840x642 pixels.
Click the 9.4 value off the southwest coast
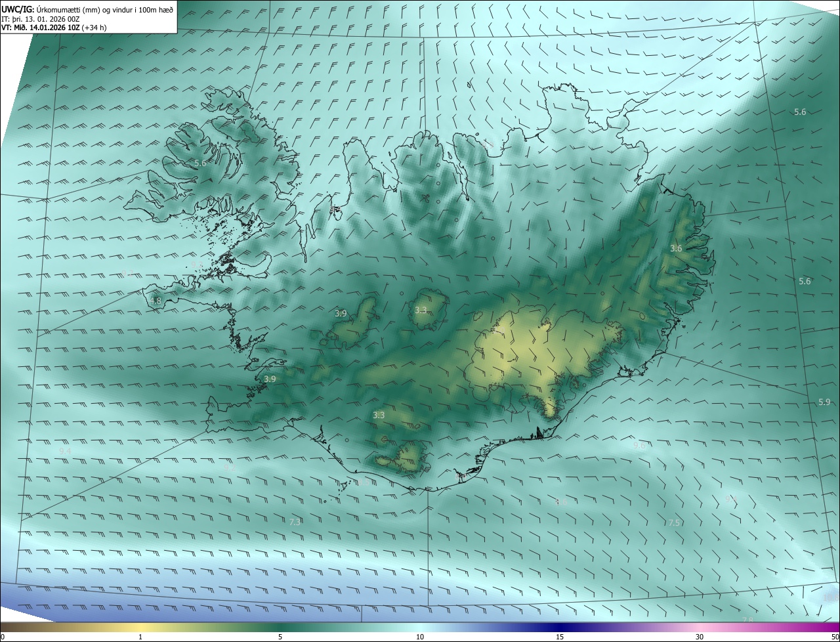[64, 452]
